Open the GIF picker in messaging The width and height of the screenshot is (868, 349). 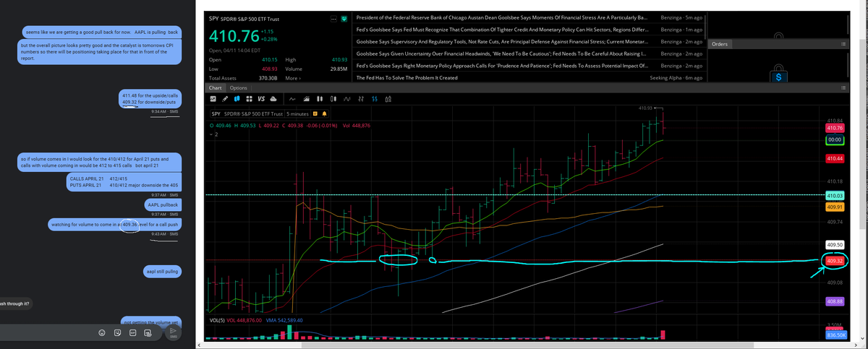coord(132,332)
